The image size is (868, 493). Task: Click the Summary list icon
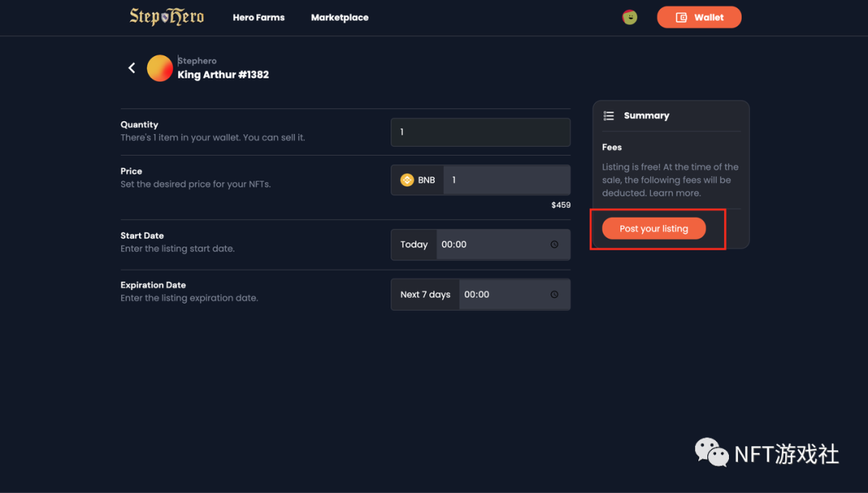coord(609,116)
